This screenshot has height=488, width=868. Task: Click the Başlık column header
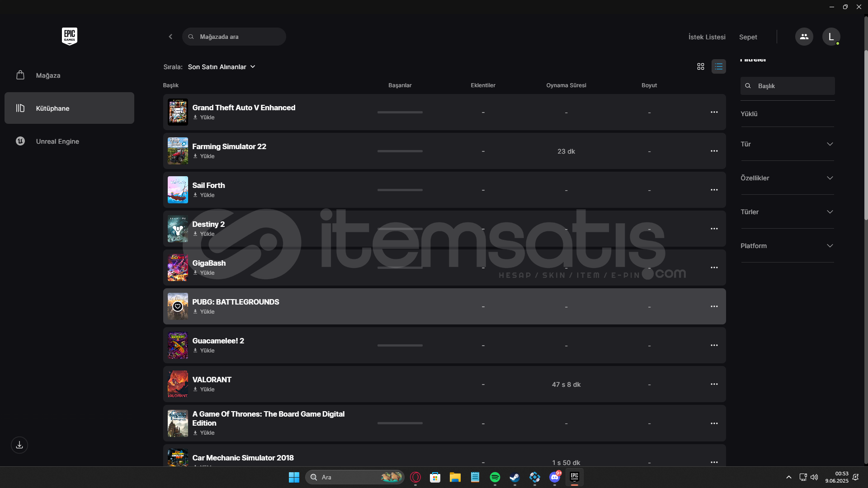click(x=171, y=85)
